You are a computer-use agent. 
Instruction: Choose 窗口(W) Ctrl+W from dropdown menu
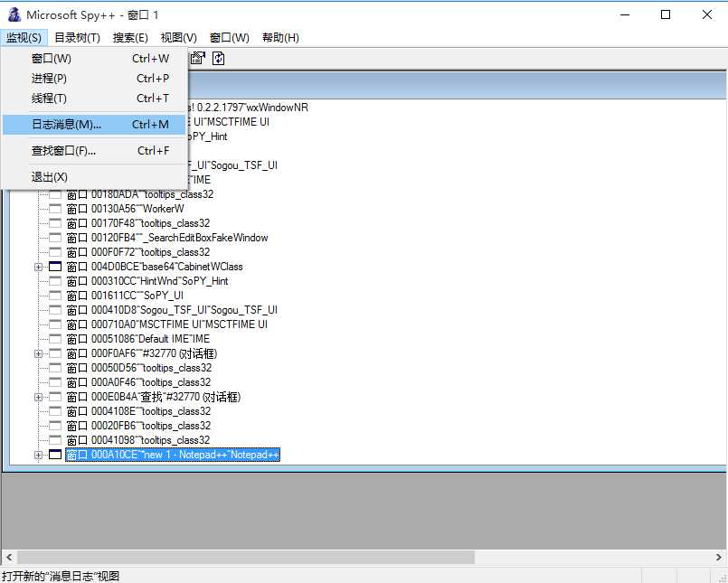coord(94,59)
